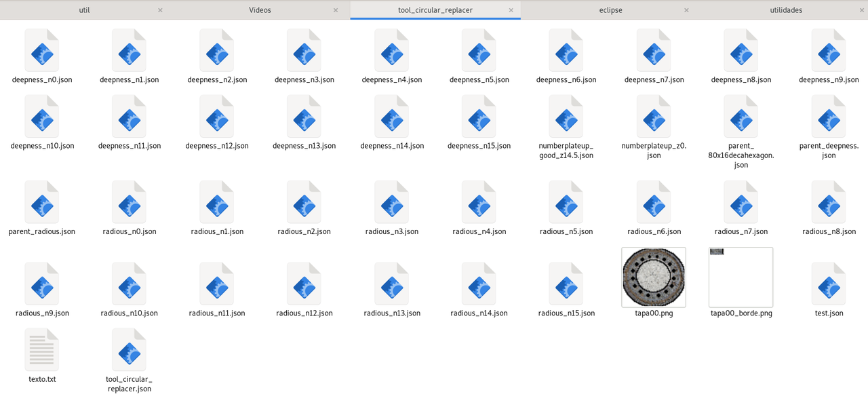Viewport: 868px width, 407px height.
Task: Select deepness_n2.json file icon
Action: click(217, 50)
